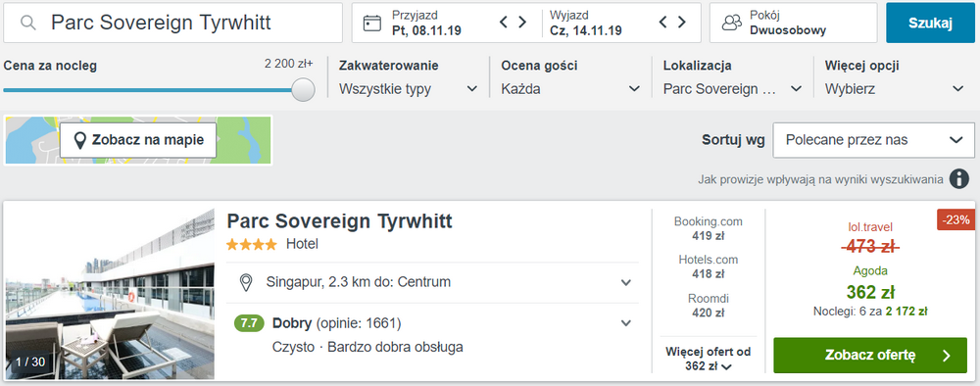This screenshot has height=386, width=980.
Task: Click the 7.7 rating badge
Action: coord(249,323)
